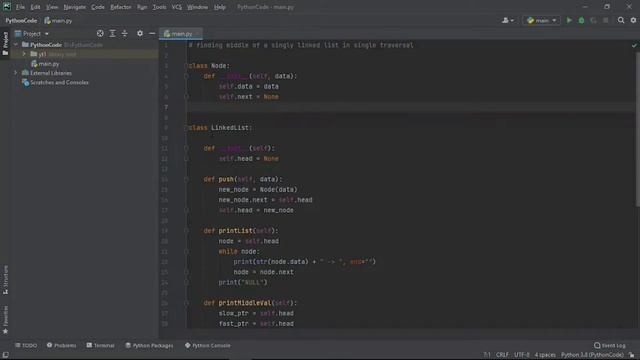
Task: Open the Code menu
Action: tap(98, 7)
